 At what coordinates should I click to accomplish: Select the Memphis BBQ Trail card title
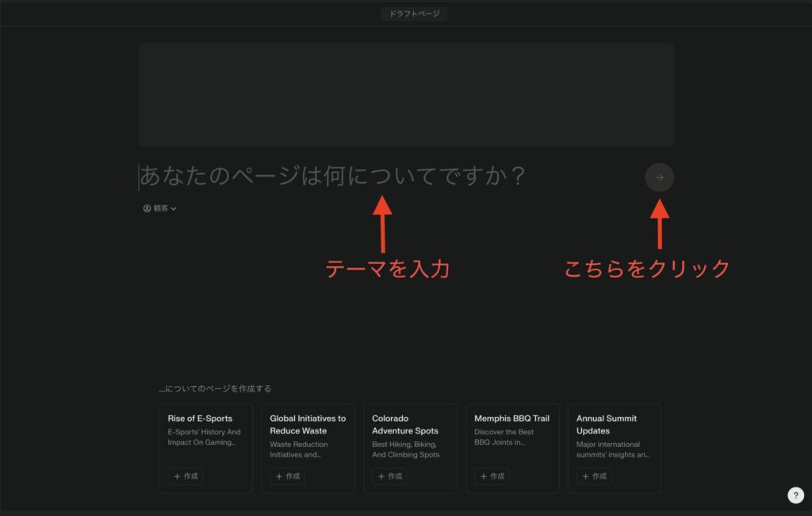point(511,419)
